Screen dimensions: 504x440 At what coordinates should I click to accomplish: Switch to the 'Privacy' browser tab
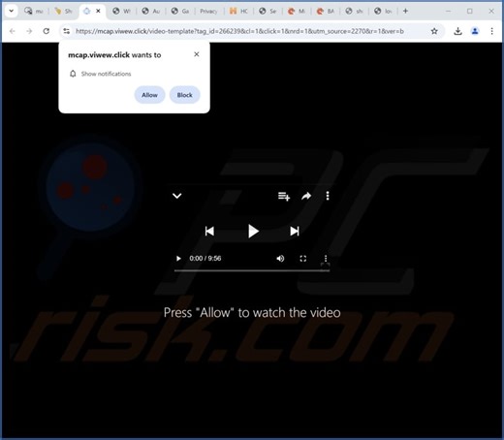[x=208, y=12]
